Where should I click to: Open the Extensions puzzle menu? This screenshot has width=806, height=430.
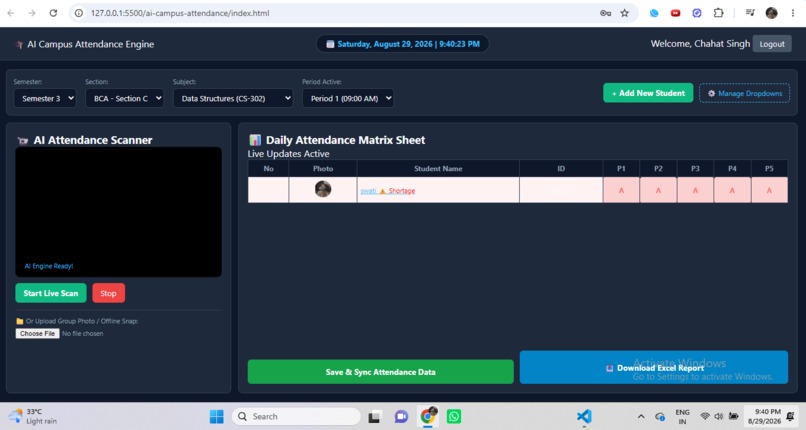pos(719,13)
